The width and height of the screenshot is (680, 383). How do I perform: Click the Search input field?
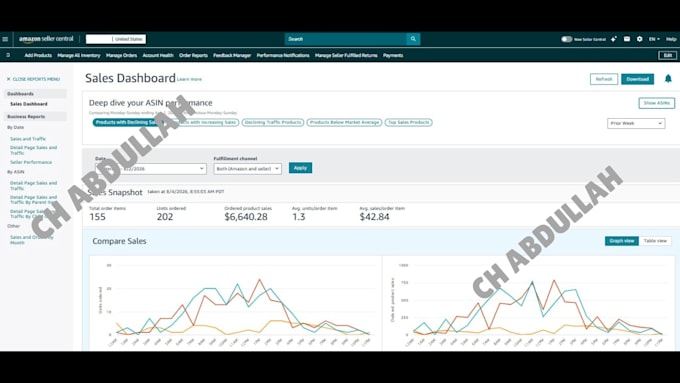tap(346, 39)
